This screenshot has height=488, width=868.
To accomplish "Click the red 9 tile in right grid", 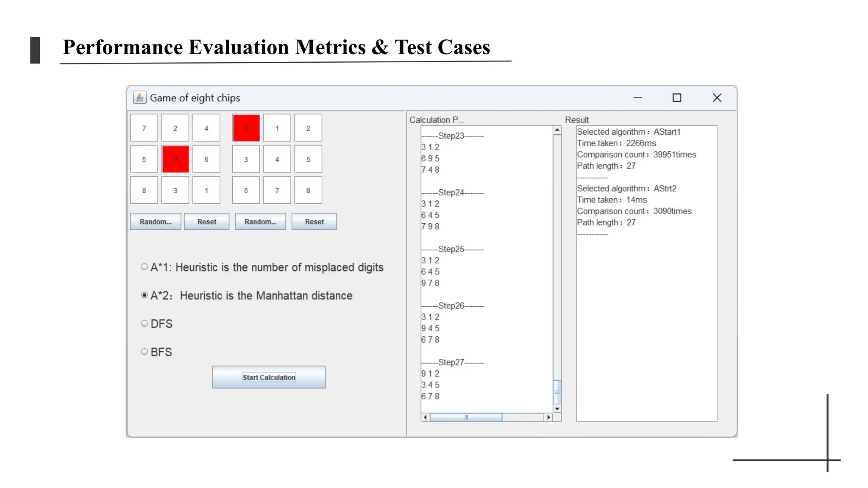I will (246, 128).
